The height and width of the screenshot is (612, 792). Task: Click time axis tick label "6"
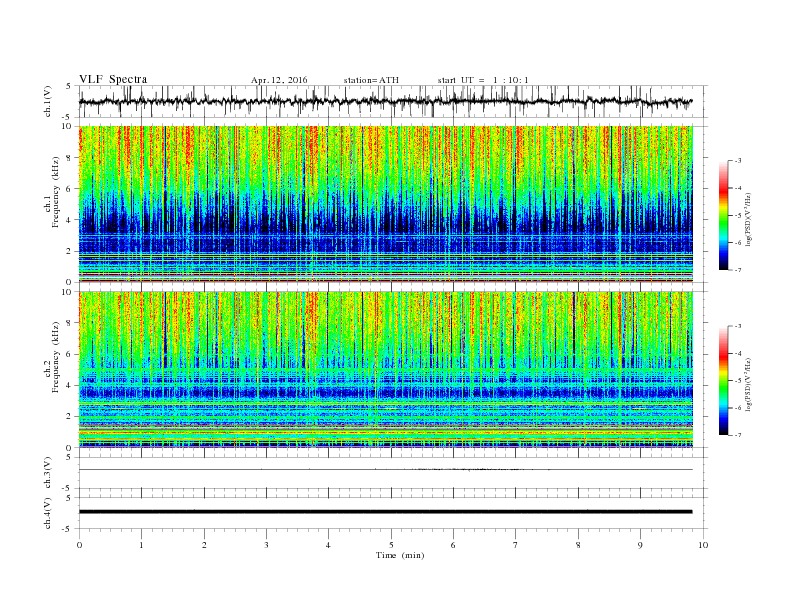click(x=453, y=545)
